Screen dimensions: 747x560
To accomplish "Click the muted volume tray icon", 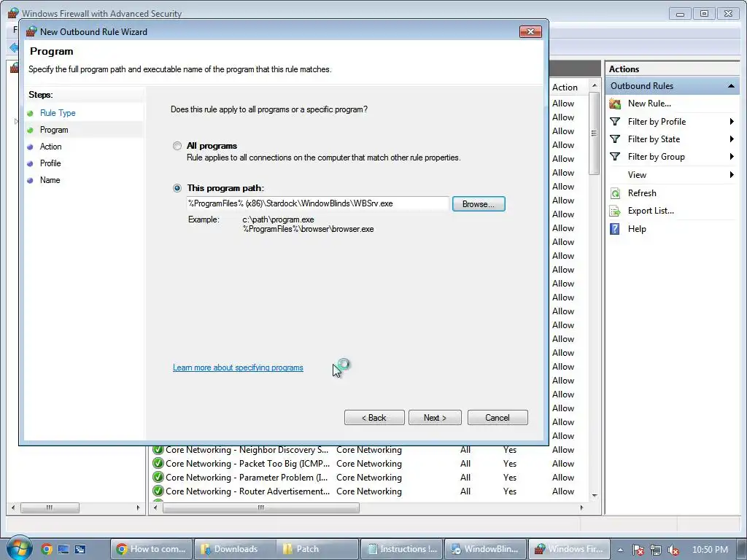I will 673,550.
